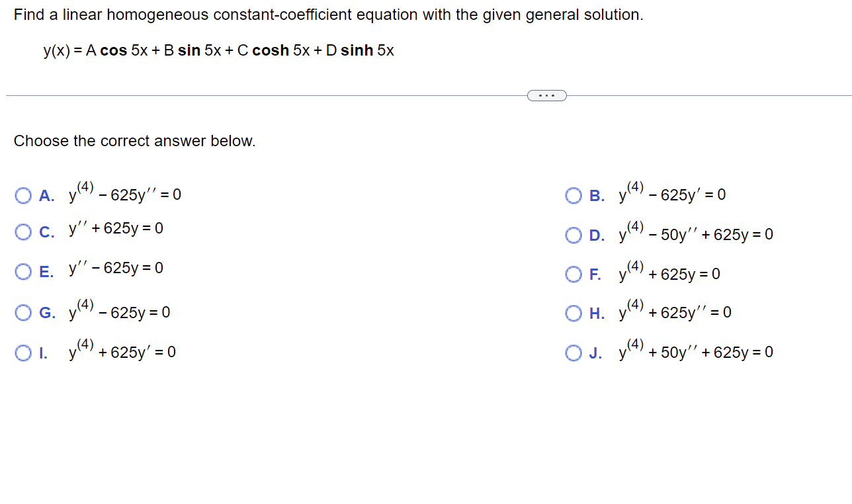Click the letter label D next to its circle
This screenshot has height=504, width=852.
point(597,235)
